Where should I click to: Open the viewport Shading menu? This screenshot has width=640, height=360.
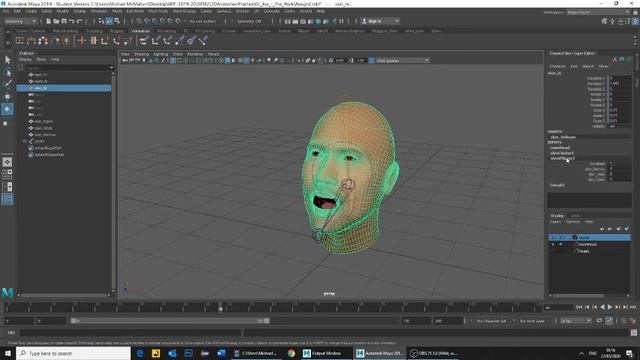click(142, 54)
